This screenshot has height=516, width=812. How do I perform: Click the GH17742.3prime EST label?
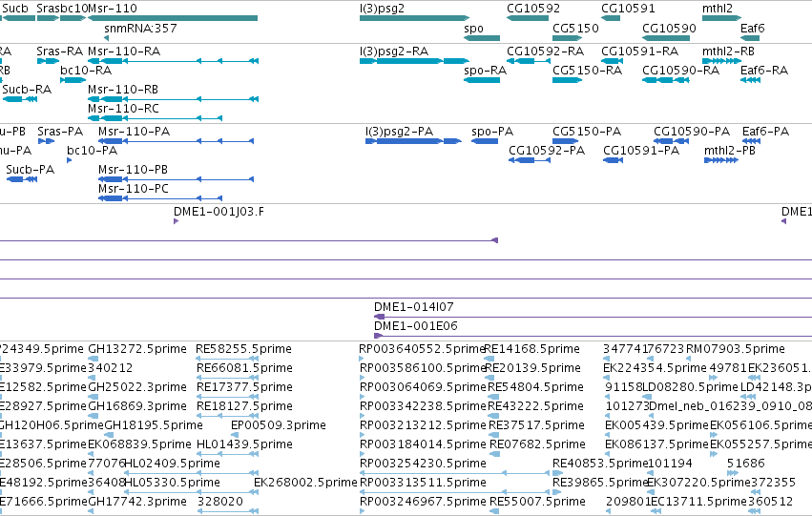coord(137,502)
